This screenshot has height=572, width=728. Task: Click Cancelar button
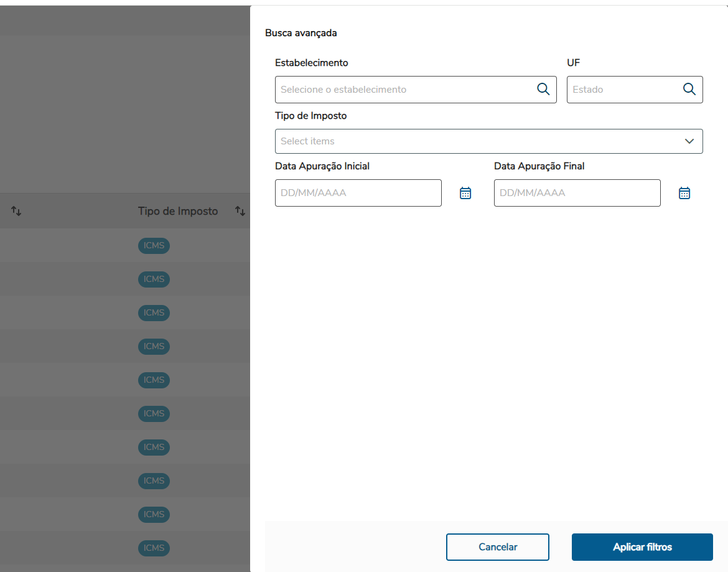coord(498,547)
